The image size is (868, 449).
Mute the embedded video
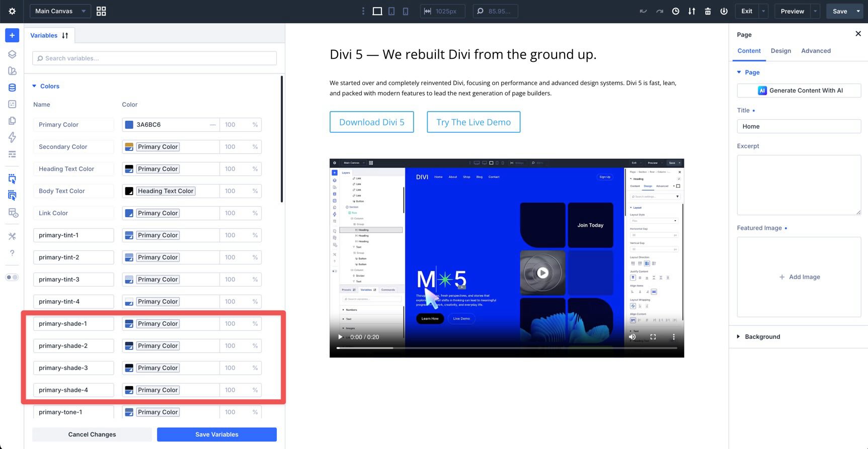(x=632, y=337)
